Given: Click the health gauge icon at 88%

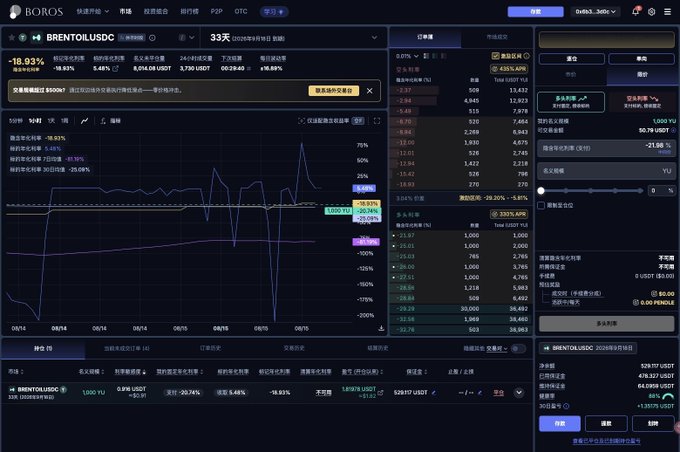Looking at the screenshot, I should tap(668, 396).
